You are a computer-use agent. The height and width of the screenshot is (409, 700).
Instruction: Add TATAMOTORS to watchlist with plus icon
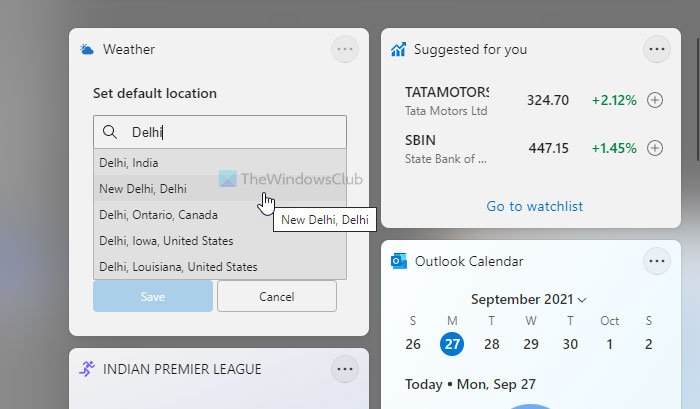tap(655, 100)
